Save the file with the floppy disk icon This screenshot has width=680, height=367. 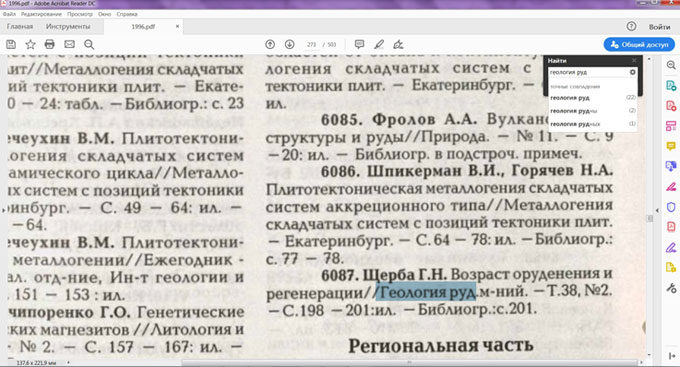11,44
